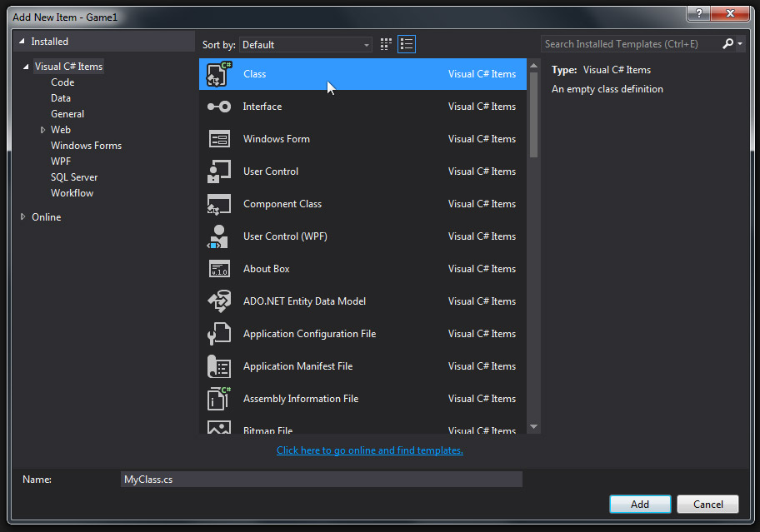Screen dimensions: 760x532
Task: Click the ADO.NET Entity Data Model icon
Action: coord(218,301)
